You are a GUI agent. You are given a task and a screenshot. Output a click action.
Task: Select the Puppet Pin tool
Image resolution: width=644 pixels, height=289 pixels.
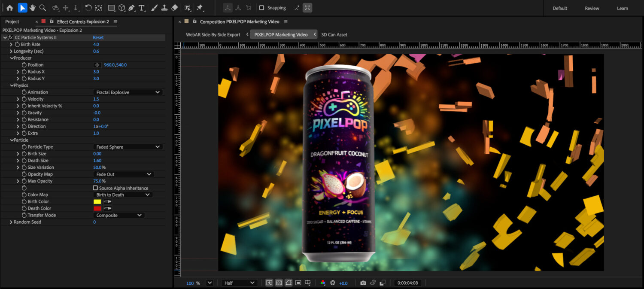200,8
